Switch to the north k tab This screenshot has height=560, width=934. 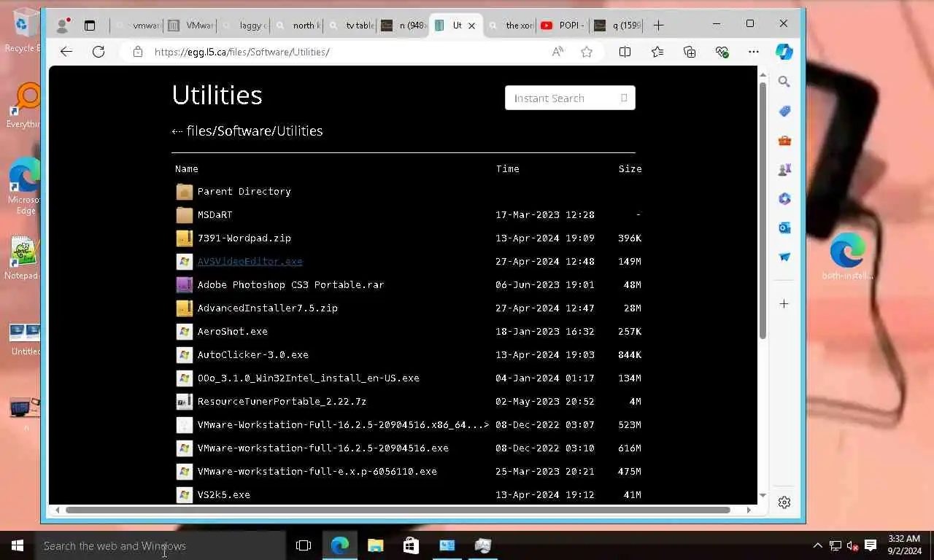click(x=298, y=26)
